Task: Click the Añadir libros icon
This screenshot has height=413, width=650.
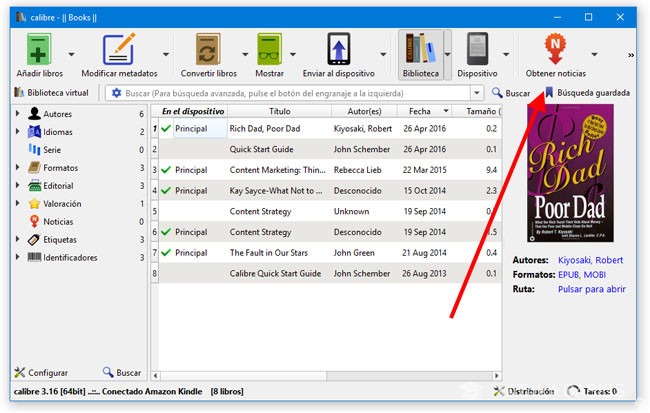Action: tap(37, 50)
